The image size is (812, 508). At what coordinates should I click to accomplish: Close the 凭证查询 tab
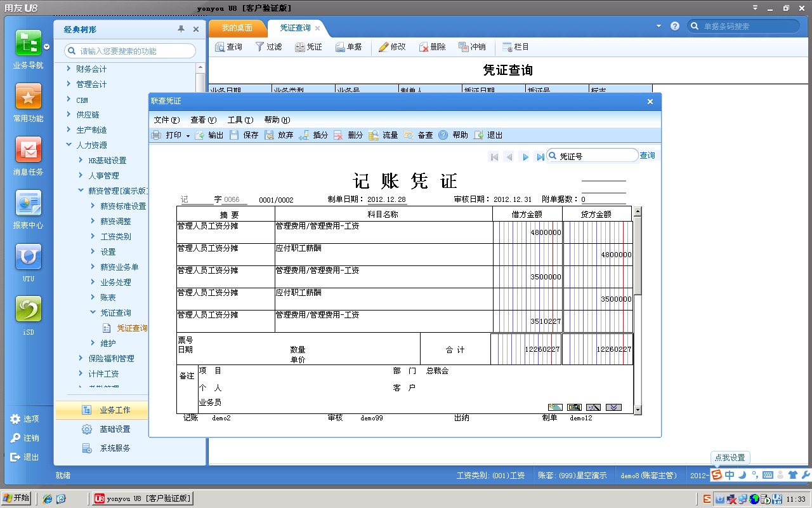coord(317,28)
